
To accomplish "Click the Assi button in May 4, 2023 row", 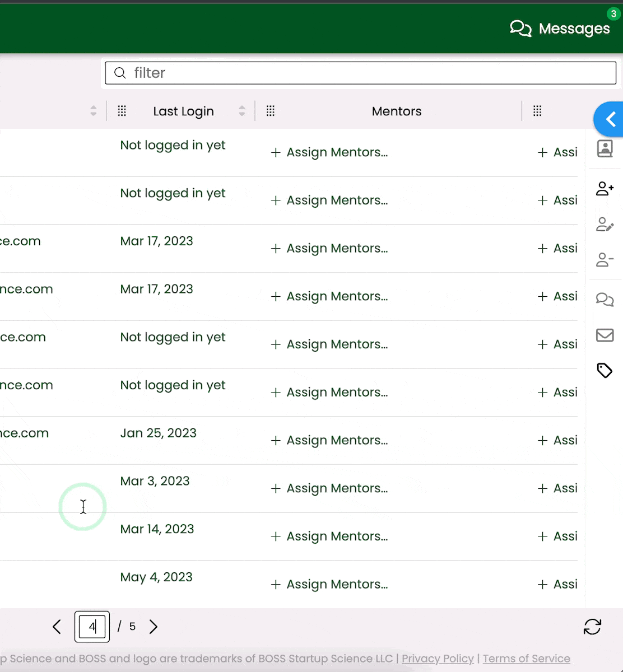I will click(x=557, y=585).
